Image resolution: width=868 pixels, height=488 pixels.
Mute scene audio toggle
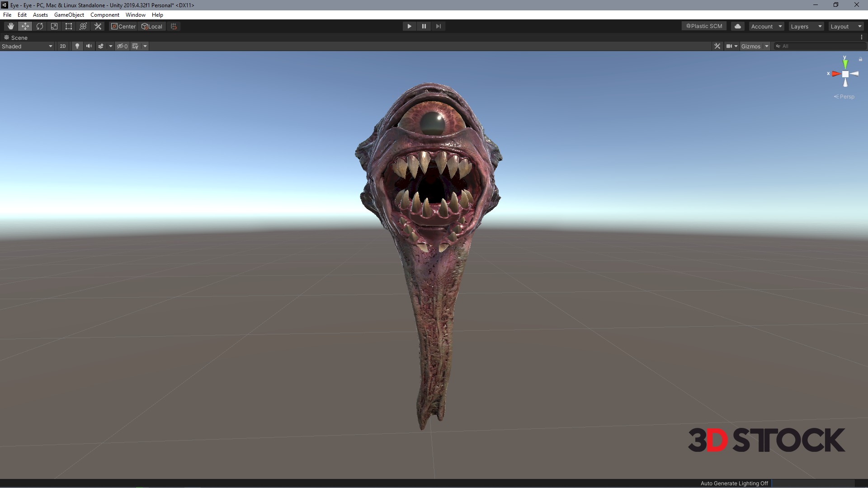click(x=89, y=46)
